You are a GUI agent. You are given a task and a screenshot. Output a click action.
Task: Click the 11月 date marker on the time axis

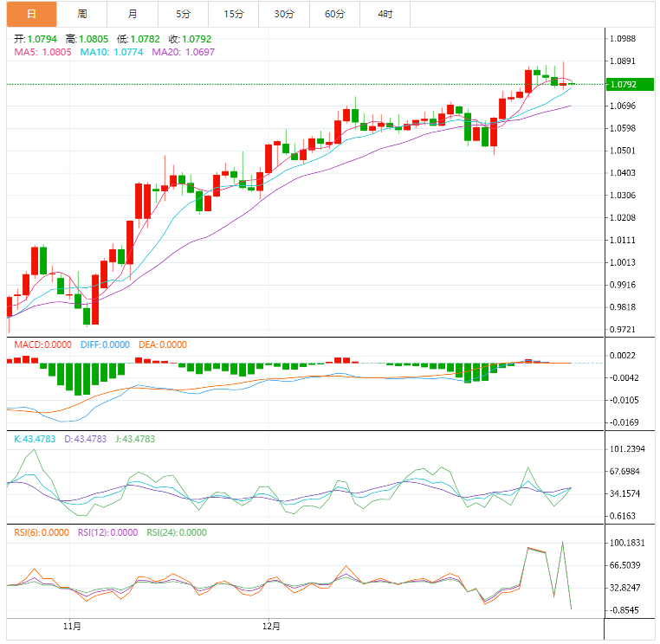pos(73,625)
